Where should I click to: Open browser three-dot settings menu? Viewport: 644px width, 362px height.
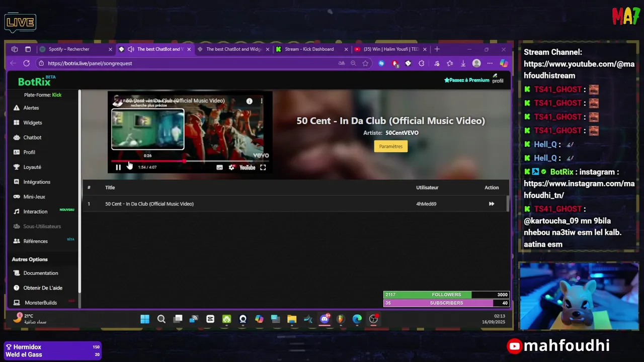pos(490,63)
